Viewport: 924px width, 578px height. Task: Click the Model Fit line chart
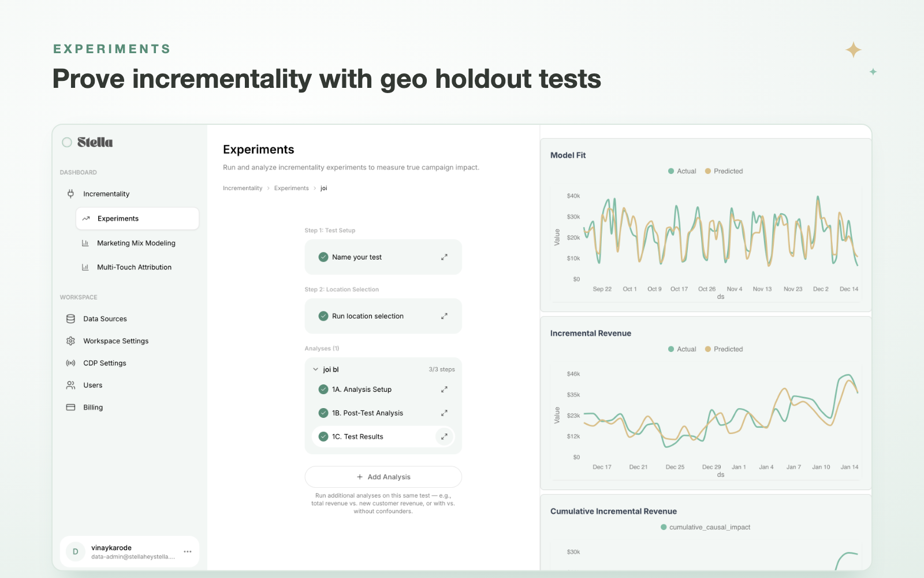pos(706,243)
